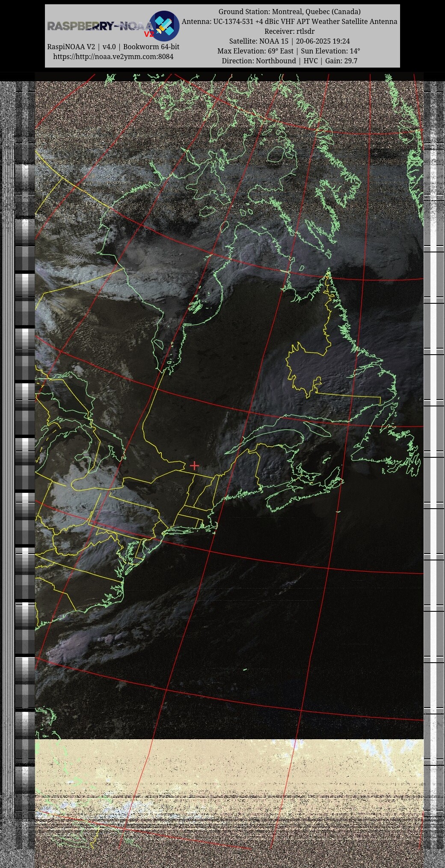Click the RASPBERRY-NOAA wordmark in the header
This screenshot has height=868, width=445.
point(101,27)
